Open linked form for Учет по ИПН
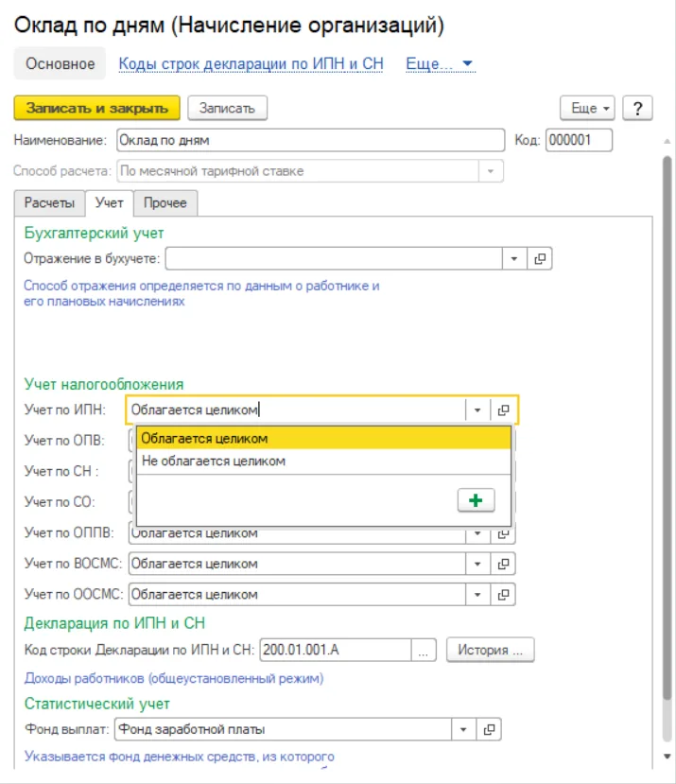This screenshot has height=784, width=676. pos(504,410)
